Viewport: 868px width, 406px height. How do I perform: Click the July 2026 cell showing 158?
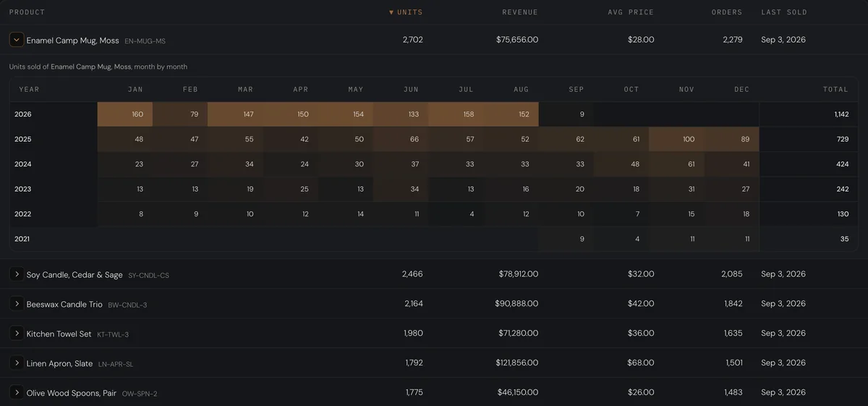456,114
